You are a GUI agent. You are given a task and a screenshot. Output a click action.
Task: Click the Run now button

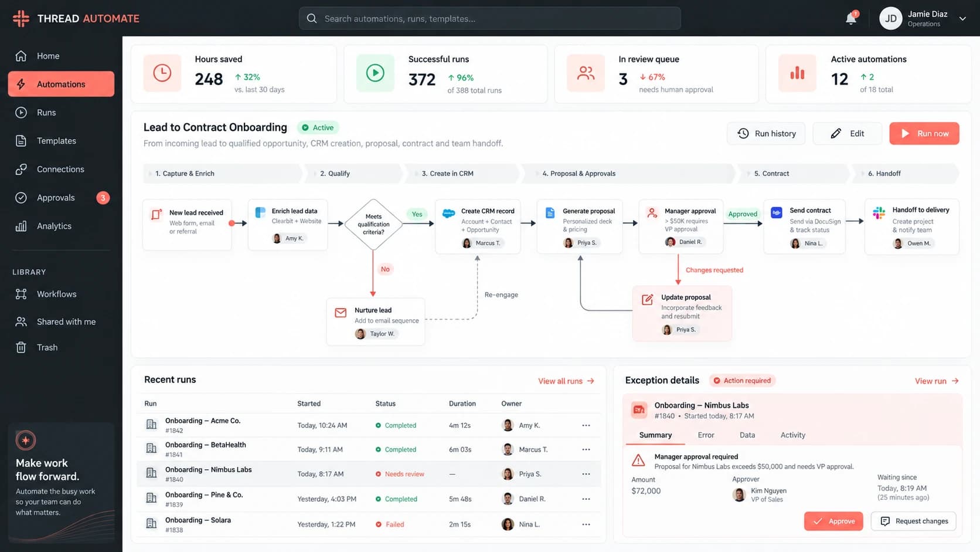pyautogui.click(x=924, y=133)
